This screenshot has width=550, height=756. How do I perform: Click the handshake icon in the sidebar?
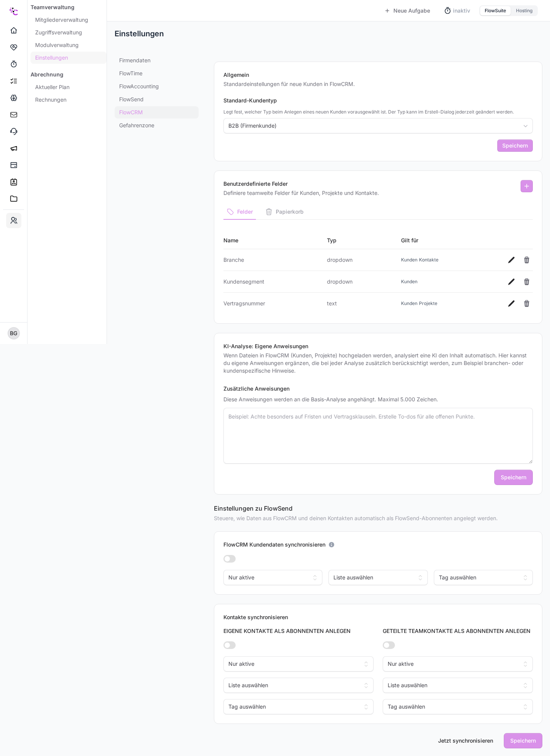14,47
